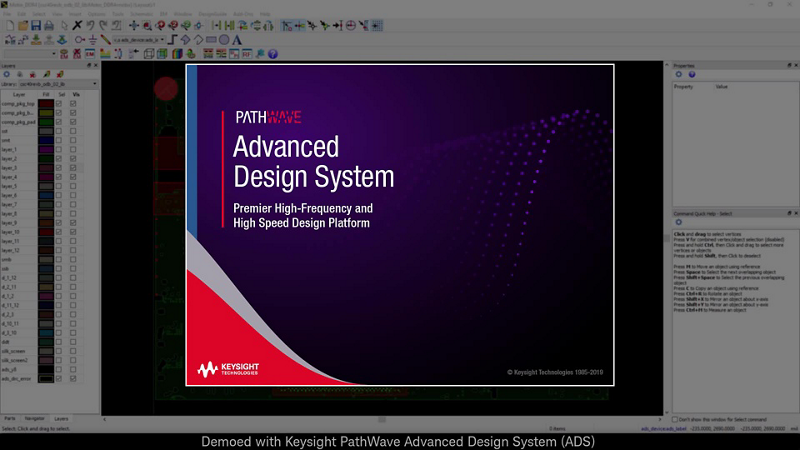Toggle Vis checkbox for ads_drc_error layer
Image resolution: width=800 pixels, height=450 pixels.
73,379
